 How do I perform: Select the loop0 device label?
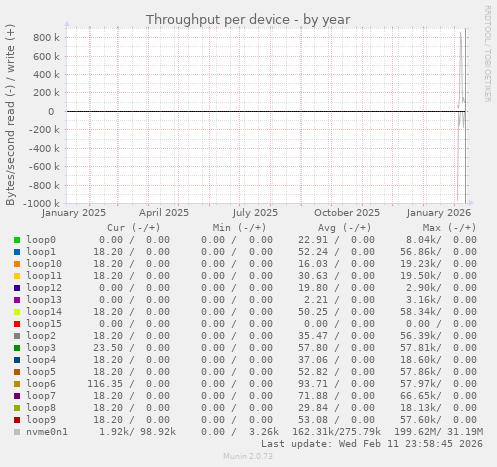coord(41,240)
